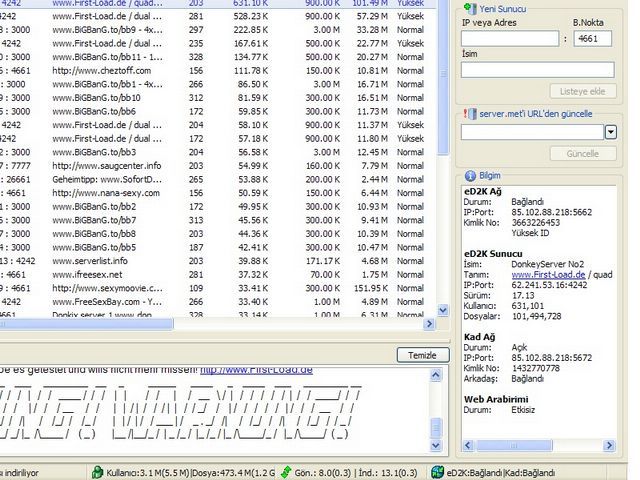Click the eD2K connection globe status icon
This screenshot has width=640, height=480.
pyautogui.click(x=438, y=472)
